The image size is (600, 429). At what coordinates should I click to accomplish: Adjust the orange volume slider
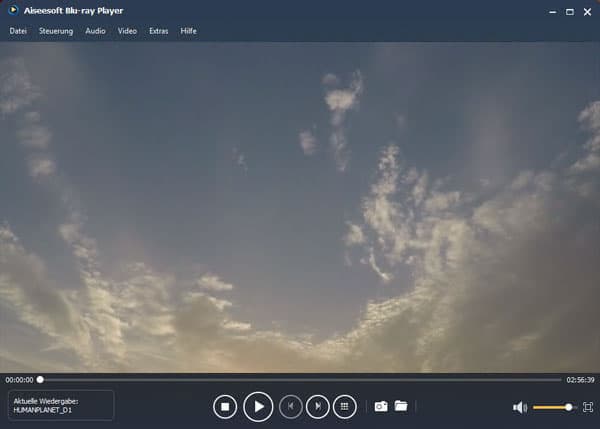[552, 407]
